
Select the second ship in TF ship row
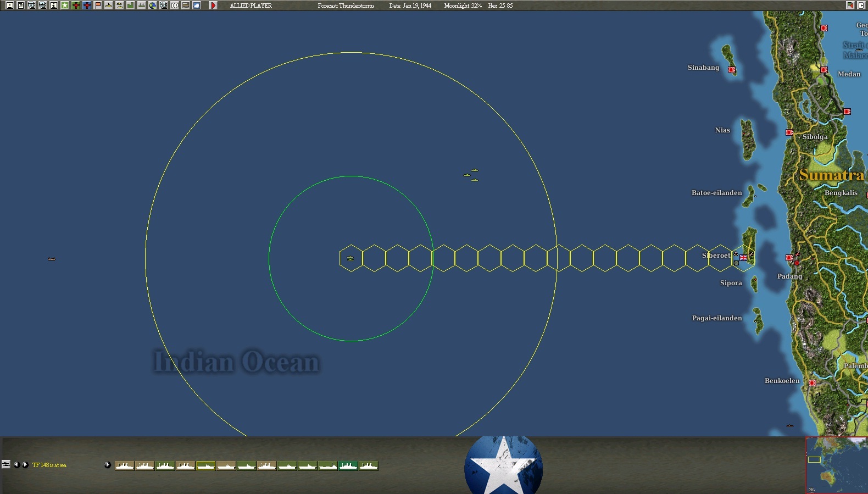(x=145, y=465)
